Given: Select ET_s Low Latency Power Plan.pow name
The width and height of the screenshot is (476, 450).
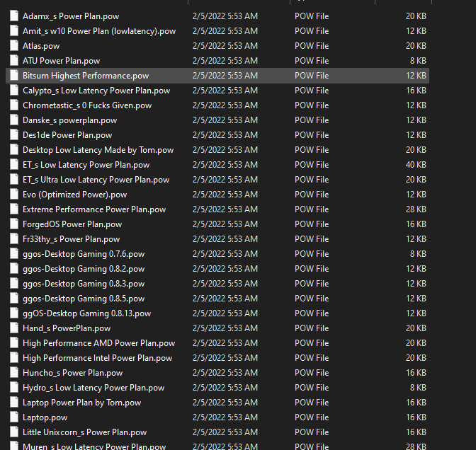Looking at the screenshot, I should click(86, 165).
